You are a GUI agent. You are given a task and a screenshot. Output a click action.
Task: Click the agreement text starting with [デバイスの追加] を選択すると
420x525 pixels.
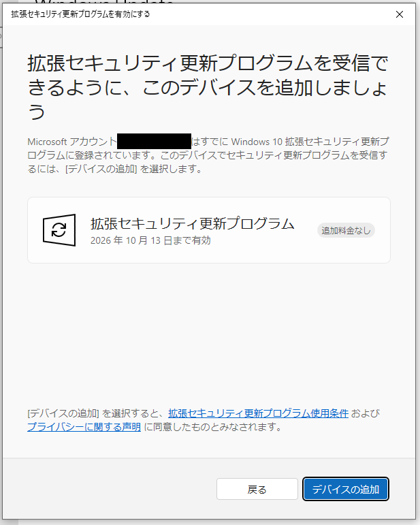tap(95, 413)
